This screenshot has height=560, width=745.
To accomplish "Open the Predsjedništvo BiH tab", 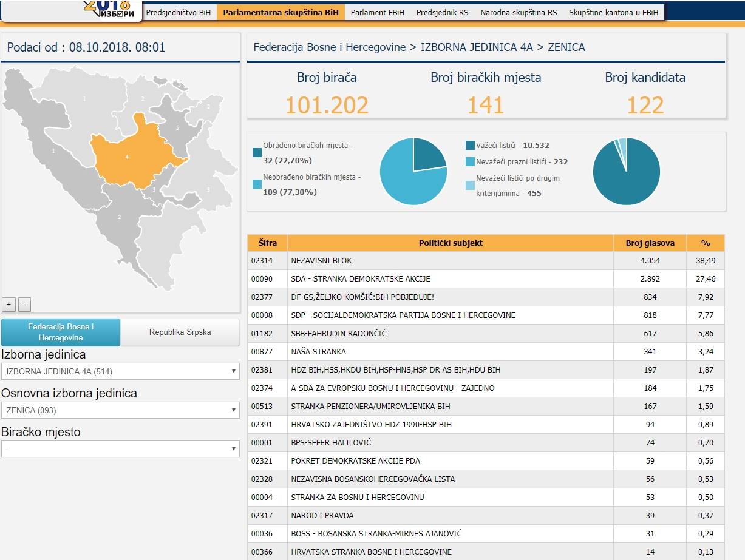I will [179, 12].
